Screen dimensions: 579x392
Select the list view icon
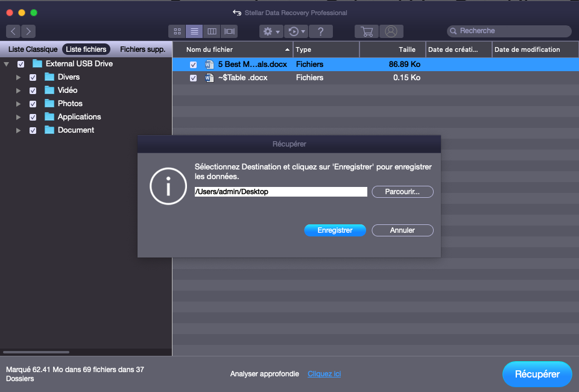(194, 31)
